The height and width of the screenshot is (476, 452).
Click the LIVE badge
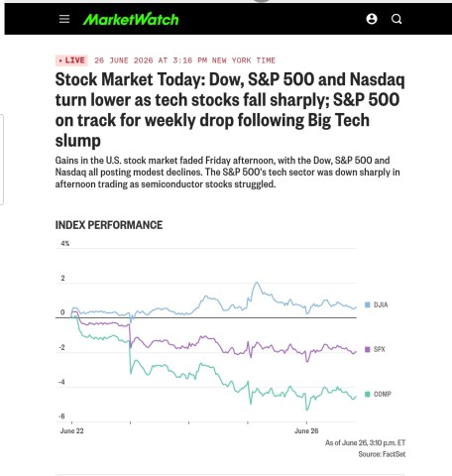(71, 60)
